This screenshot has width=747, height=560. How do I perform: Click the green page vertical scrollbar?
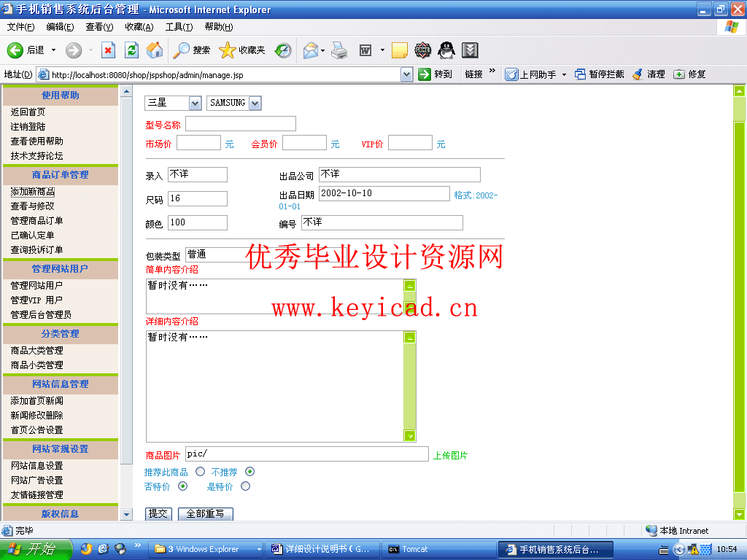tap(739, 306)
